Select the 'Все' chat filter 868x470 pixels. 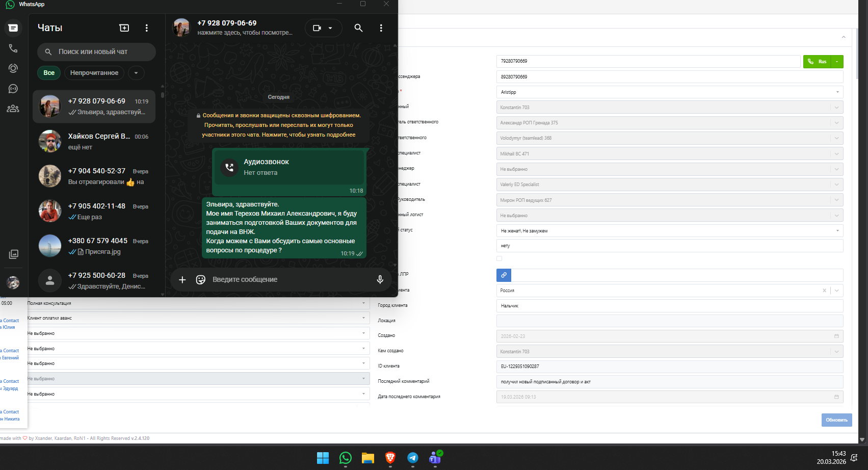[49, 73]
